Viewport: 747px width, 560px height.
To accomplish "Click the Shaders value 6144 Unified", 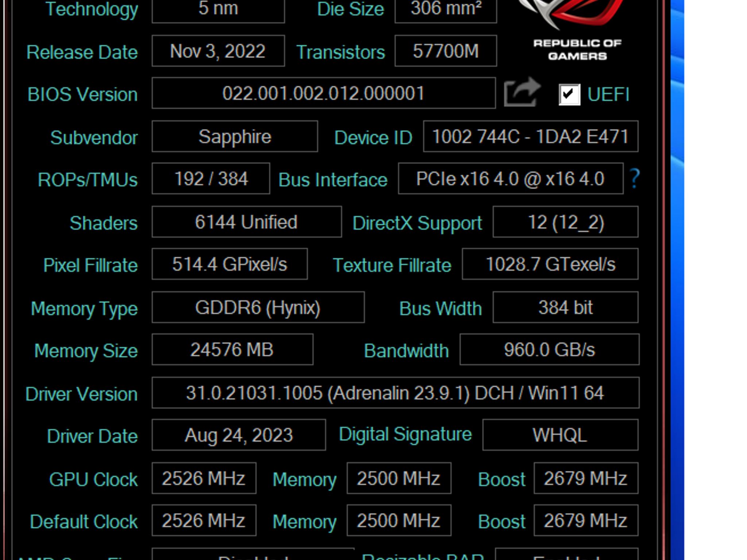I will coord(247,222).
